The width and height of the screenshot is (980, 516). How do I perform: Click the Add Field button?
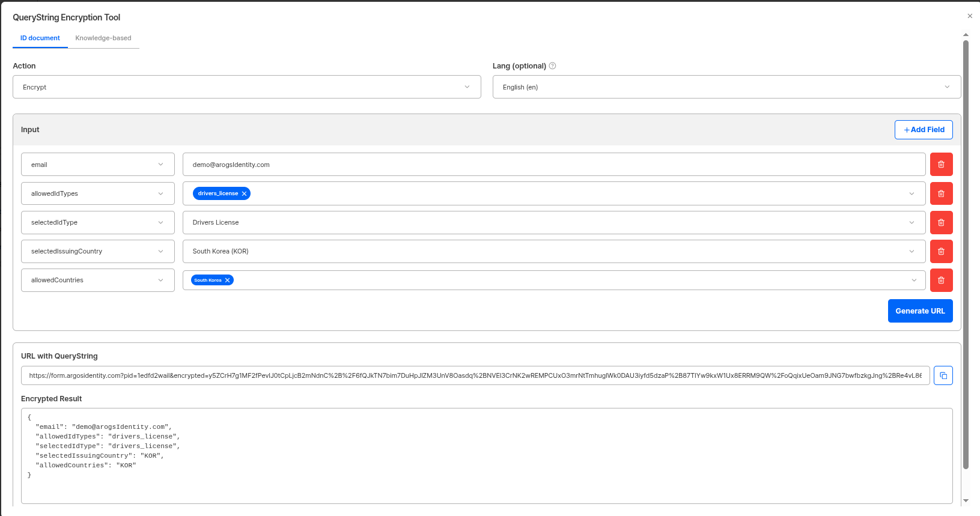click(x=924, y=130)
